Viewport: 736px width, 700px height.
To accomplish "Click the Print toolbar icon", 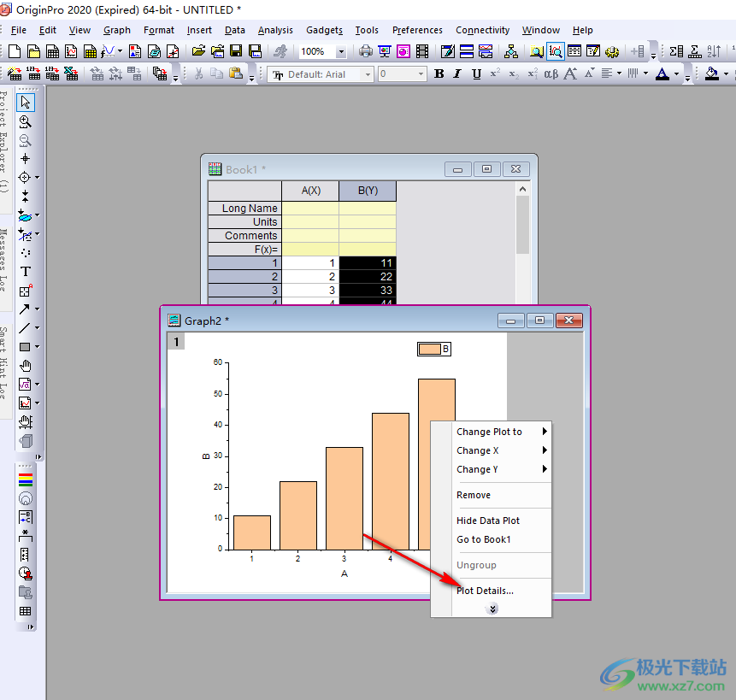I will (366, 51).
